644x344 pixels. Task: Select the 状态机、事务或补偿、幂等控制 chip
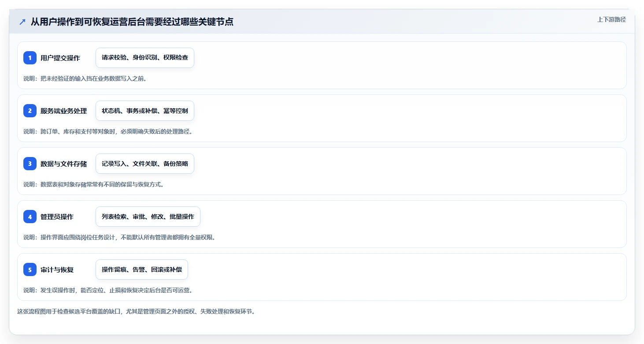[145, 111]
